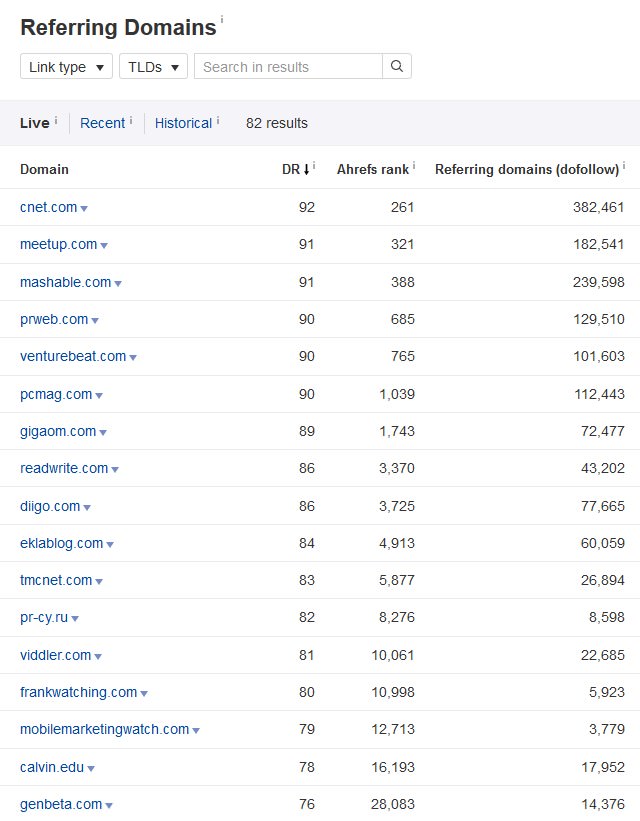
Task: Open the gigaom.com domain link
Action: pyautogui.click(x=58, y=431)
